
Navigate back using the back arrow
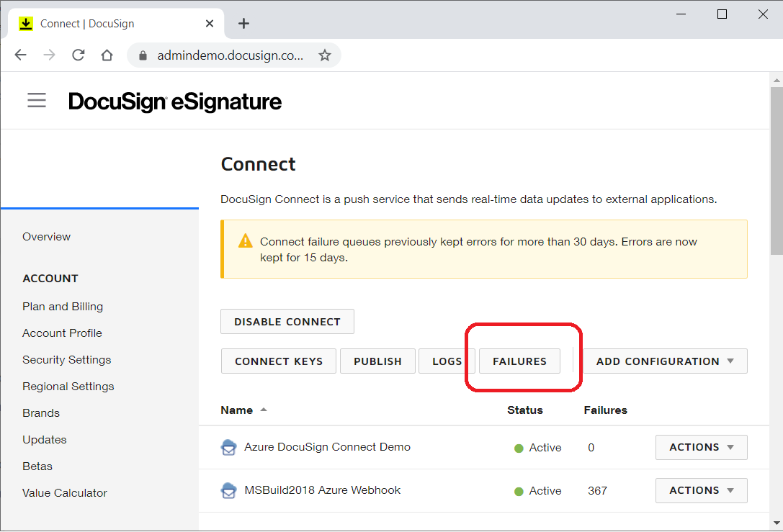20,55
